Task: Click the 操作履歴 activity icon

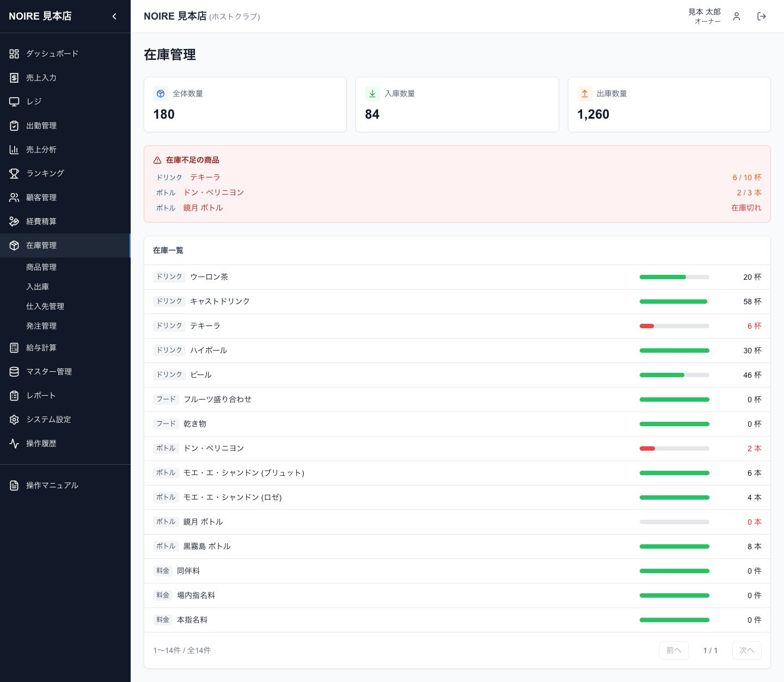Action: pos(14,444)
